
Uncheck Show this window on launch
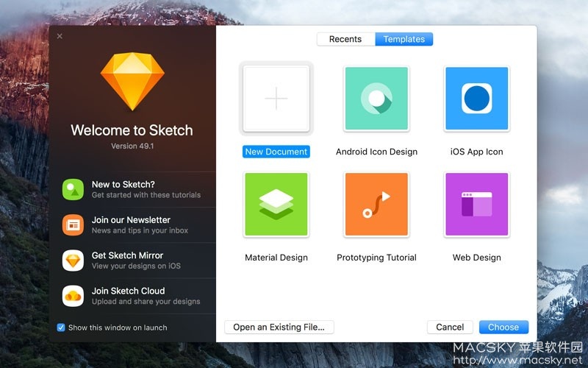(61, 328)
